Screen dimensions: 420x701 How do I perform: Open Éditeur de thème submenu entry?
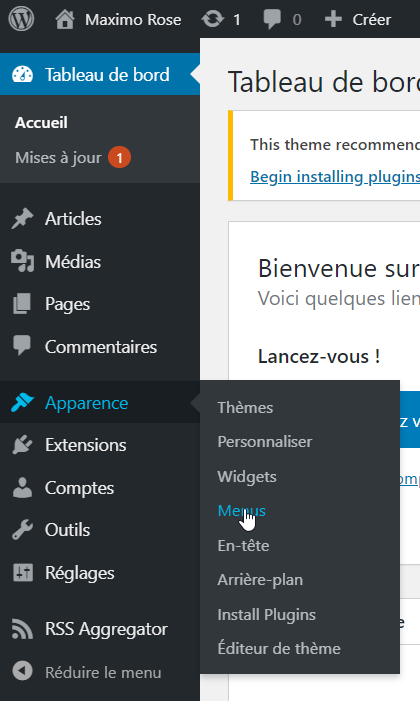tap(279, 648)
